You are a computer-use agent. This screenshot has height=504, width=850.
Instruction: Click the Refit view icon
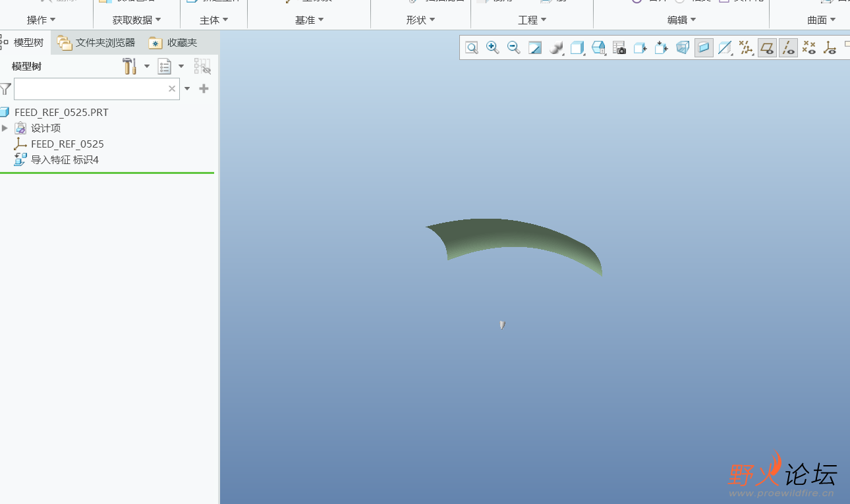pos(472,47)
